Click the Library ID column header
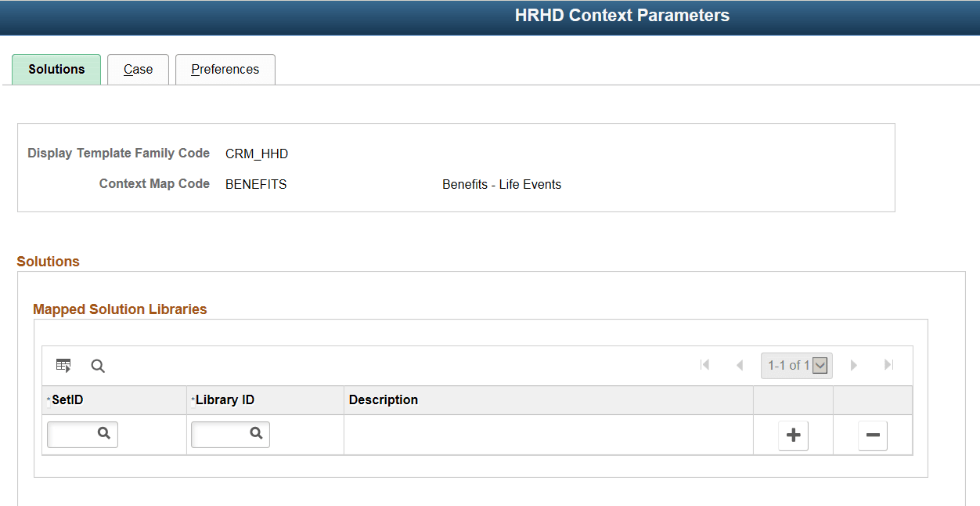 tap(227, 400)
